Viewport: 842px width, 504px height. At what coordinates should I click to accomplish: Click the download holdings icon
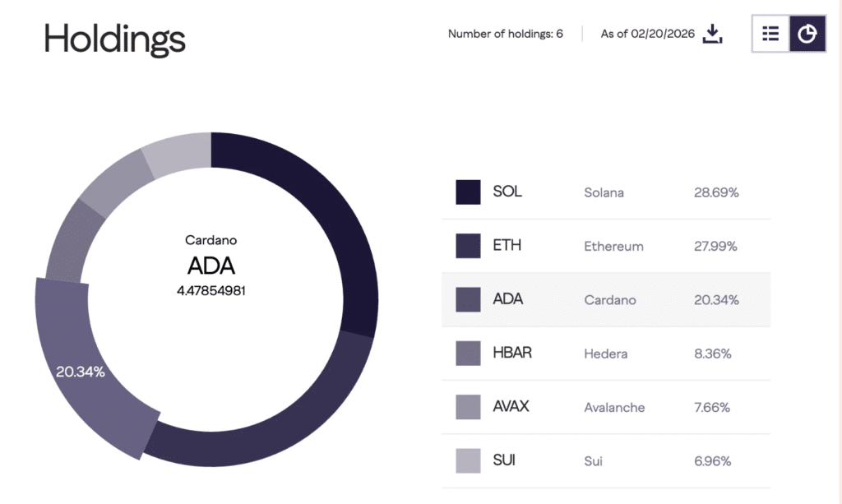click(x=713, y=35)
